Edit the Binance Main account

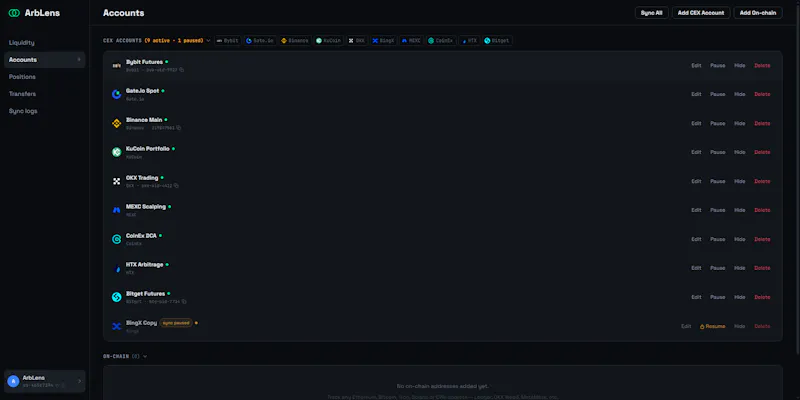click(696, 123)
